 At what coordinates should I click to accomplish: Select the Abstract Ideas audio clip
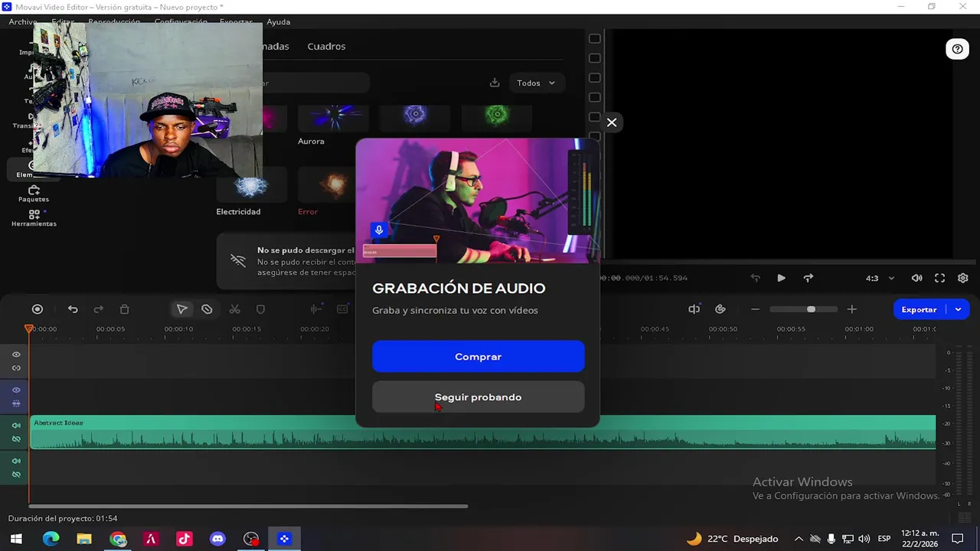click(x=482, y=432)
